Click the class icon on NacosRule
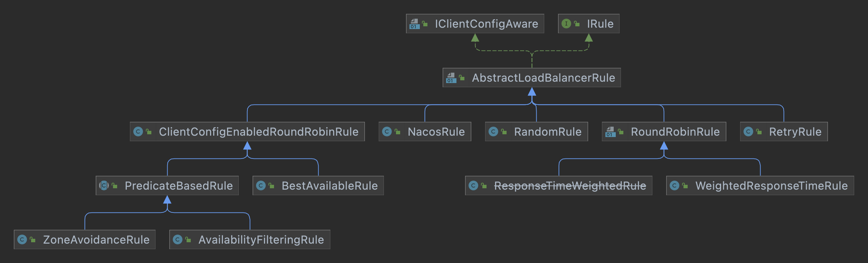868x263 pixels. point(387,131)
